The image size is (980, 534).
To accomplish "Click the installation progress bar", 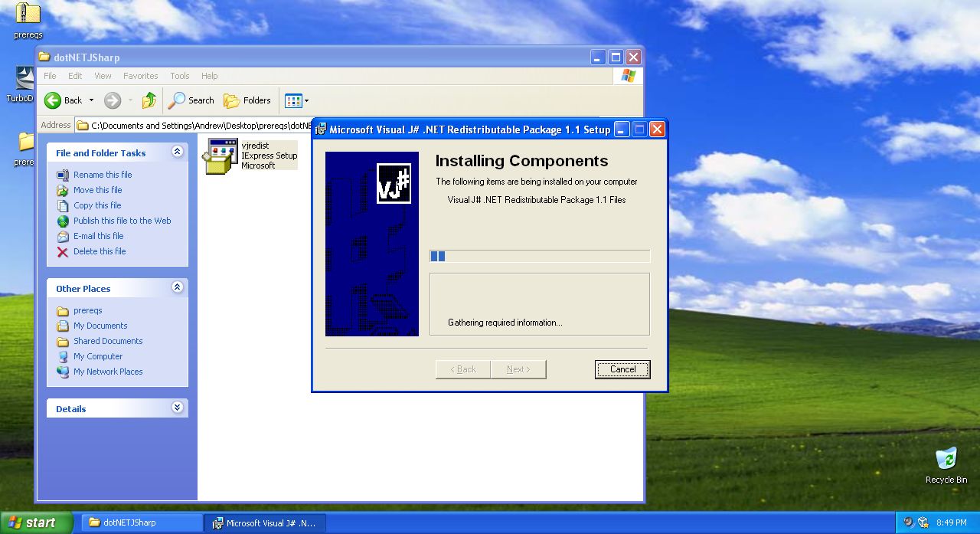I will click(x=540, y=256).
